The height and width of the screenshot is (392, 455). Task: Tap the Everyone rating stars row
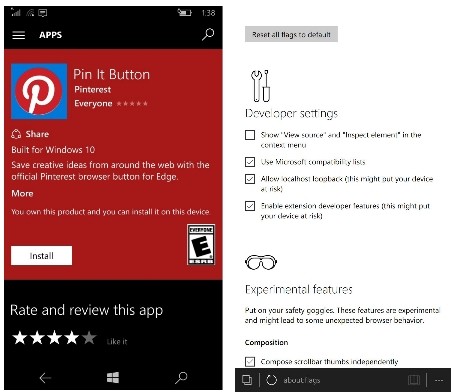point(132,104)
